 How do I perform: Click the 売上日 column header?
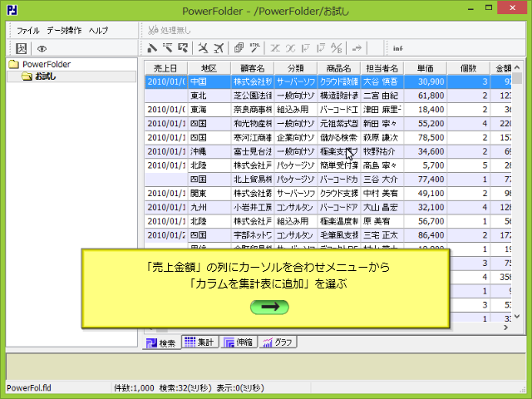pos(165,68)
